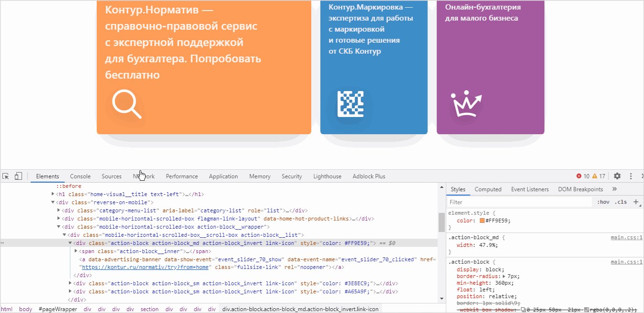
Task: Select body in the breadcrumb bar
Action: pos(25,309)
